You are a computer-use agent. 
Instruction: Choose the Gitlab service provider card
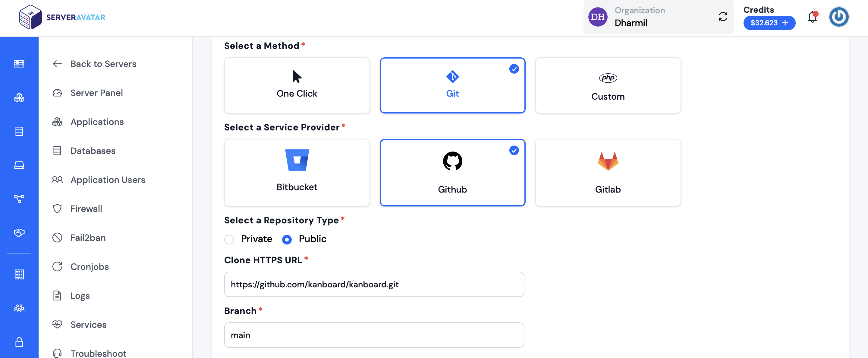(x=608, y=172)
